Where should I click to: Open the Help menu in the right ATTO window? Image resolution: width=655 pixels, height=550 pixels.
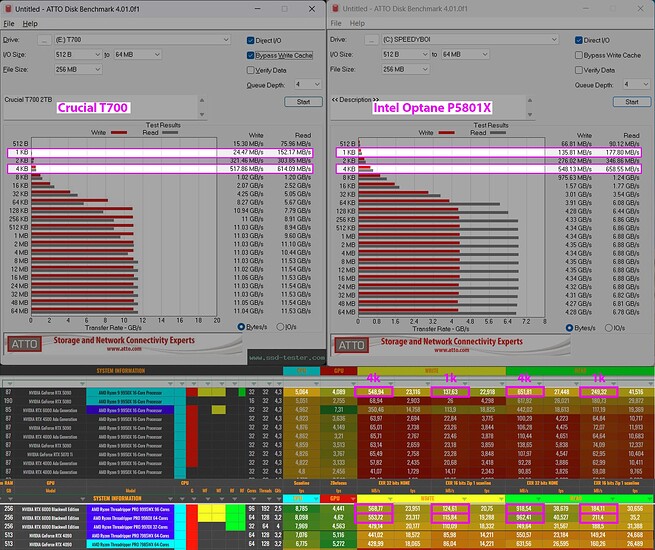click(357, 23)
